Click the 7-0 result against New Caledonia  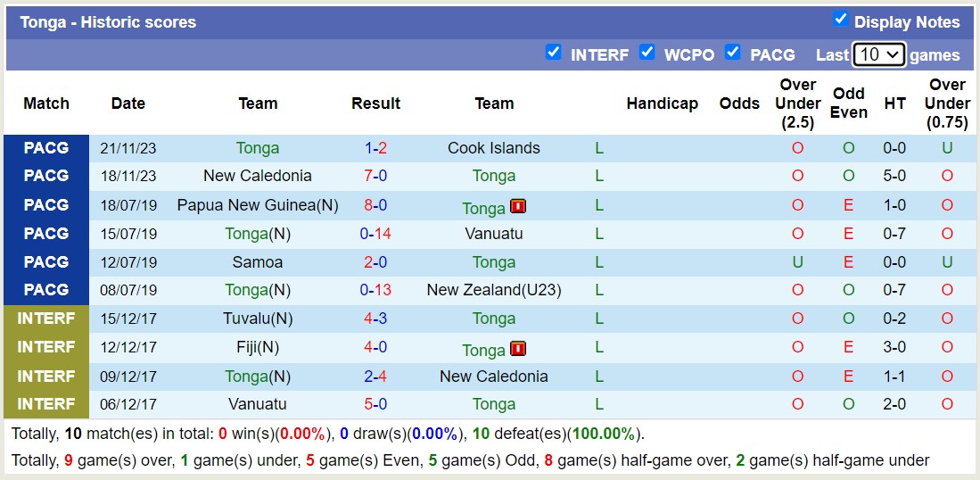tap(375, 176)
